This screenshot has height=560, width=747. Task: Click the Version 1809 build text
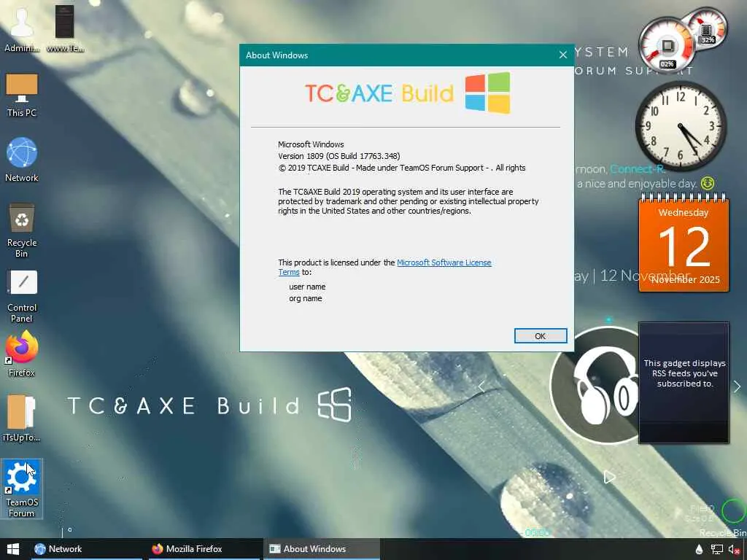[x=338, y=156]
